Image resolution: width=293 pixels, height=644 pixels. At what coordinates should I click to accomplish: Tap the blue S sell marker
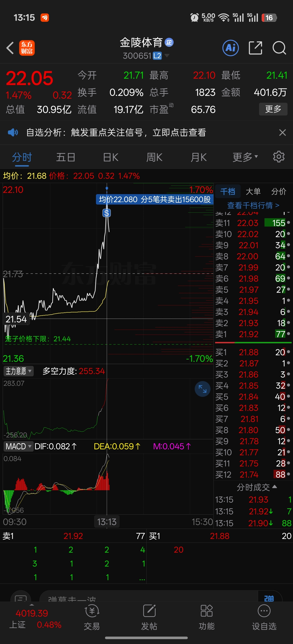point(107,213)
